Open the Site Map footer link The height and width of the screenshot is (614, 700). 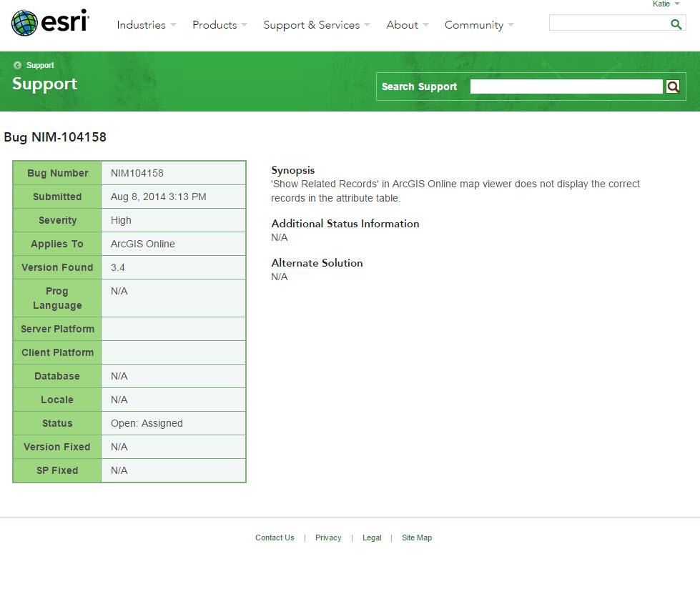(x=417, y=538)
